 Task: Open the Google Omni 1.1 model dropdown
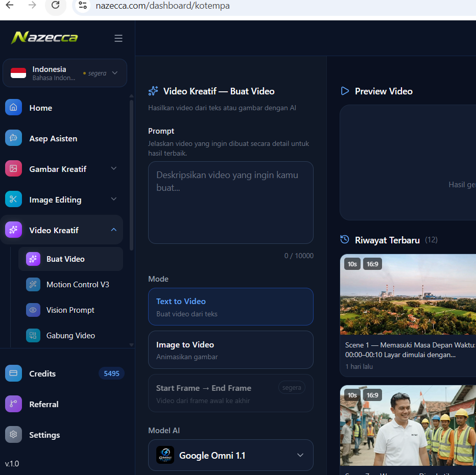pos(231,455)
